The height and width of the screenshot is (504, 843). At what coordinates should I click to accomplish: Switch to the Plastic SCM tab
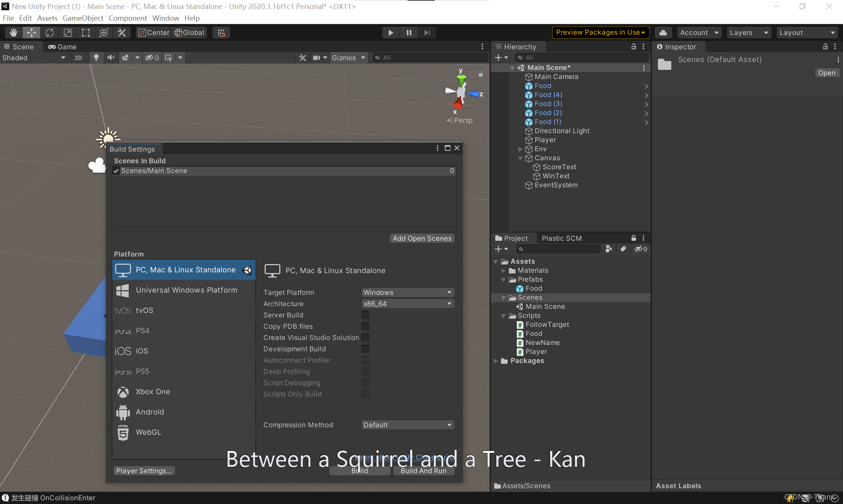point(561,238)
